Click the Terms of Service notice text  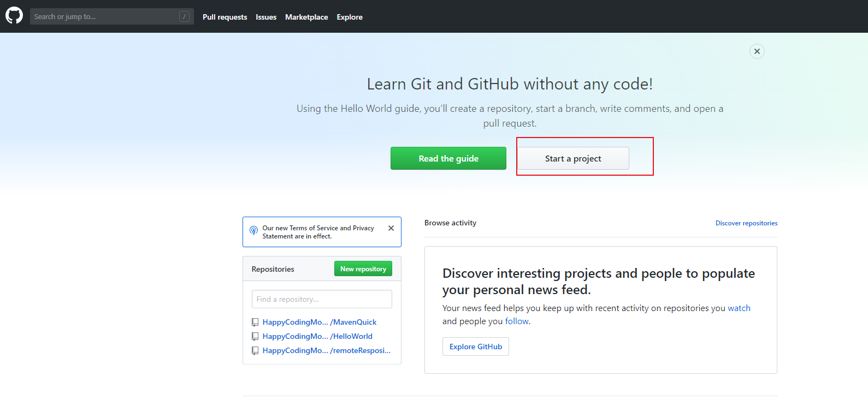(x=318, y=232)
